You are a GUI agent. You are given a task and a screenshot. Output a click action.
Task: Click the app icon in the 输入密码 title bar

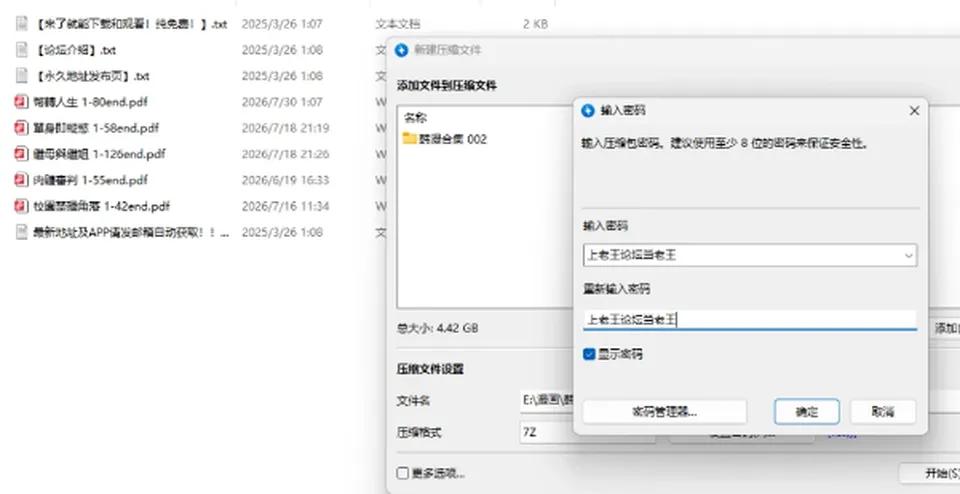coord(588,110)
